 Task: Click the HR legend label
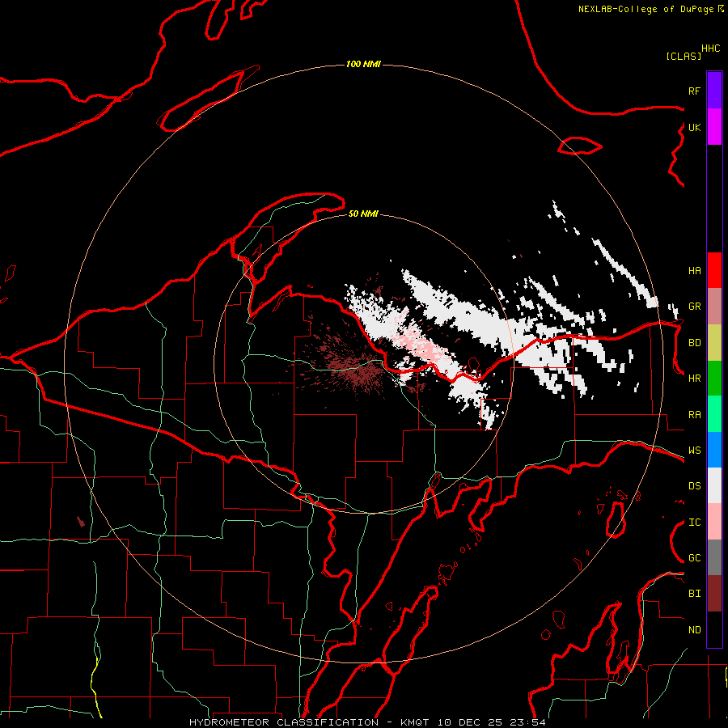pyautogui.click(x=694, y=379)
